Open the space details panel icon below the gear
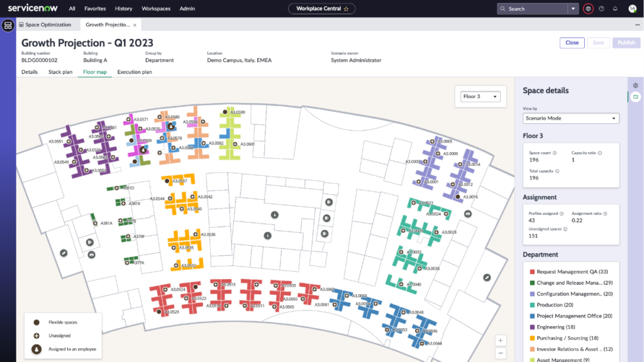Viewport: 644px width, 362px height. (x=635, y=97)
